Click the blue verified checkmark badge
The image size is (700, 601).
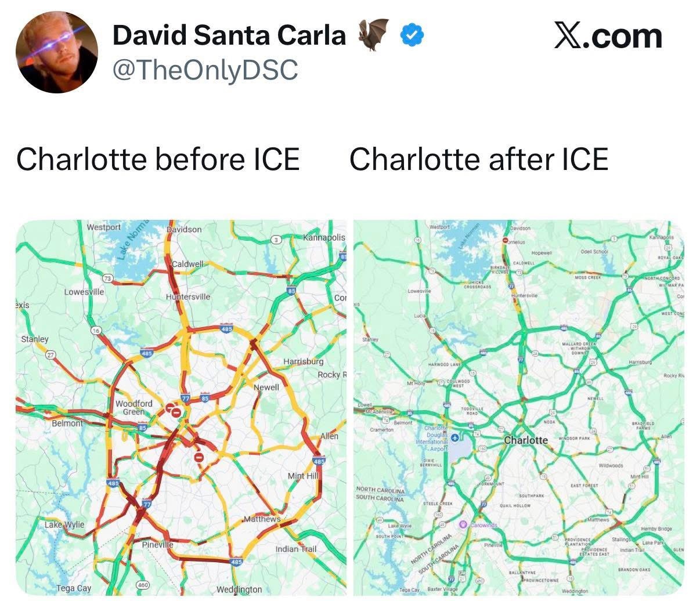pos(413,36)
